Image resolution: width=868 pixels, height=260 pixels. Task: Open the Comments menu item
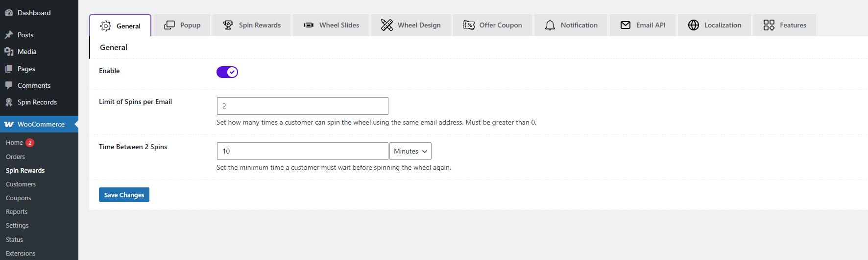click(39, 85)
